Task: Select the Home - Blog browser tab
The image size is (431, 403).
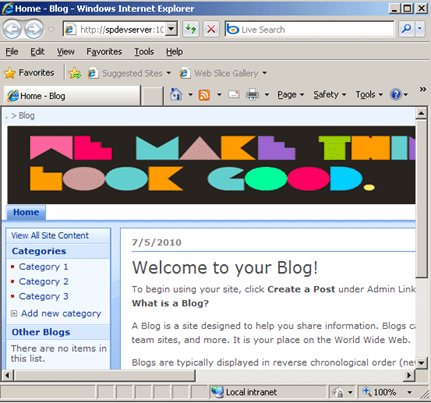Action: (x=72, y=96)
